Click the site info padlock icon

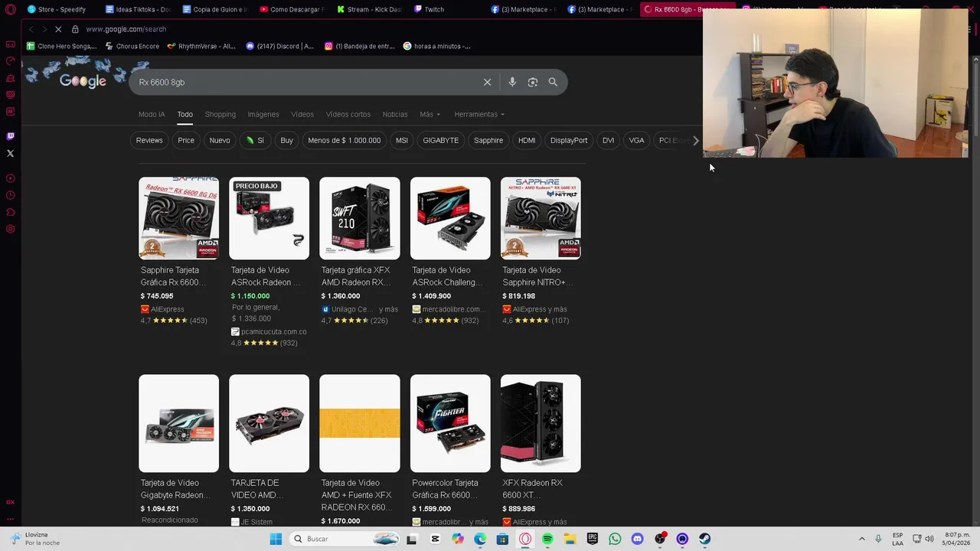coord(75,29)
